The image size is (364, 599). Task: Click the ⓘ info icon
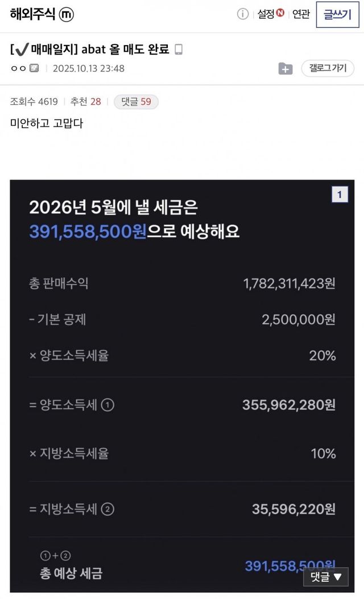click(242, 14)
